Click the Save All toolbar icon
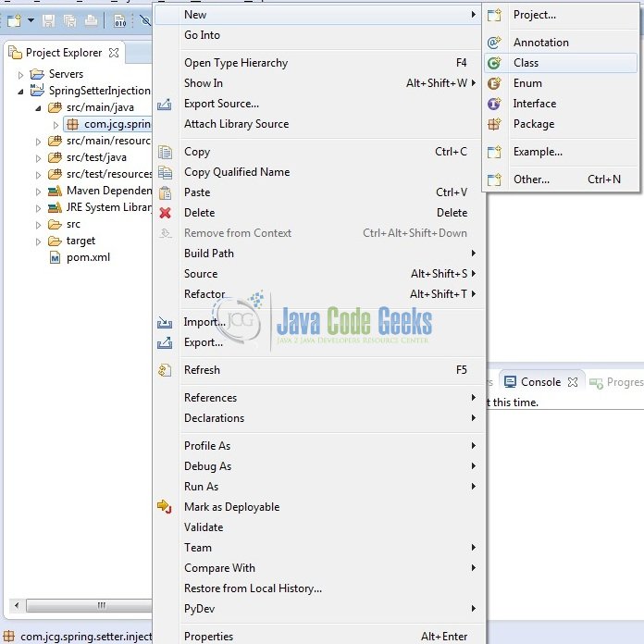The width and height of the screenshot is (644, 644). click(x=69, y=20)
